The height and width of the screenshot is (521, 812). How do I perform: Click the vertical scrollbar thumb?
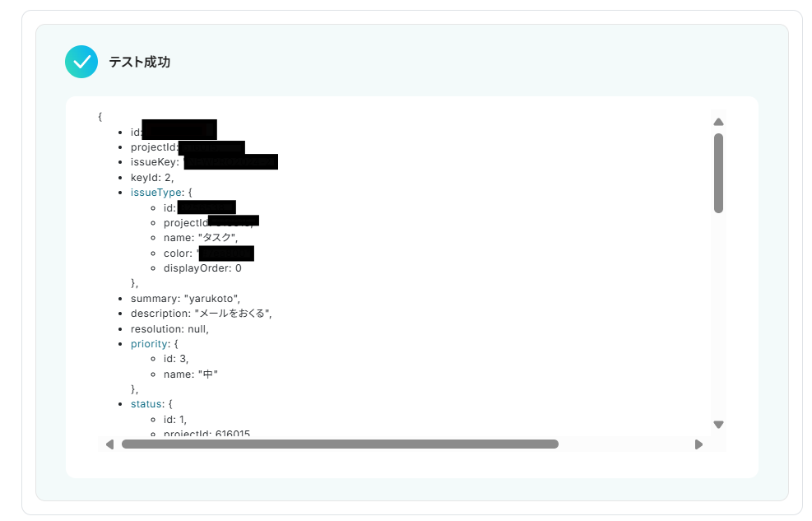pyautogui.click(x=718, y=173)
